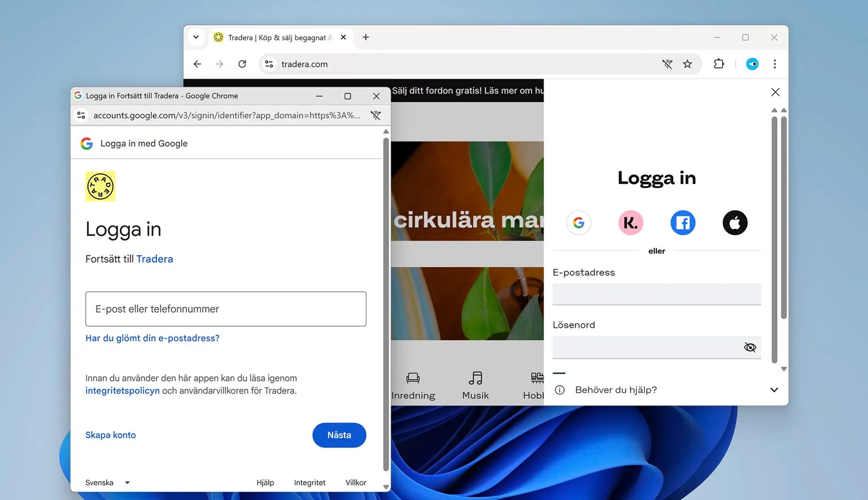This screenshot has width=868, height=500.
Task: Go back in the Tradera browser window
Action: (x=197, y=64)
